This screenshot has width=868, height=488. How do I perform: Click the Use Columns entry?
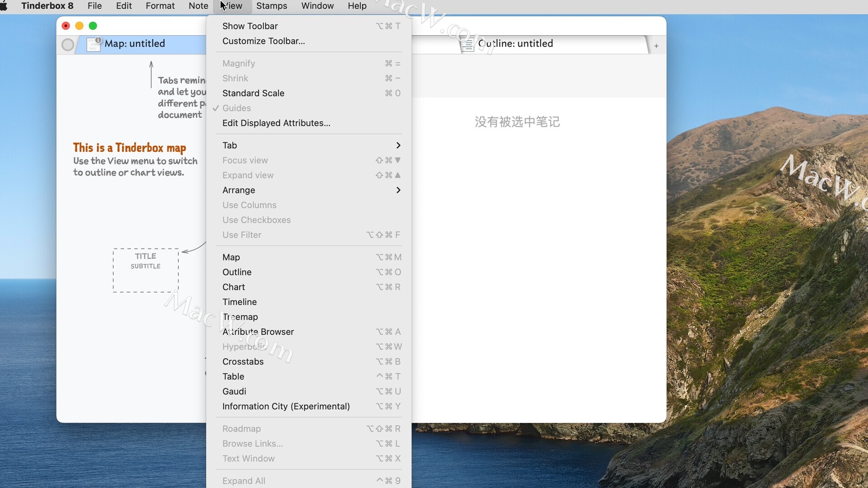(309, 205)
